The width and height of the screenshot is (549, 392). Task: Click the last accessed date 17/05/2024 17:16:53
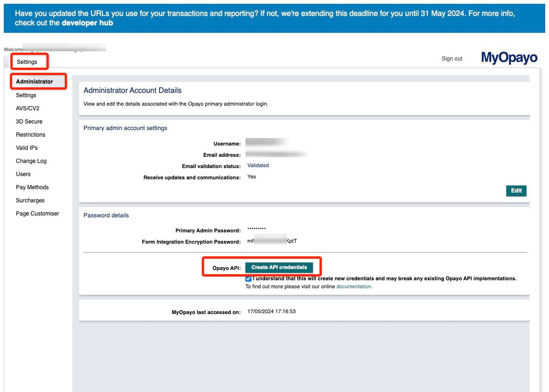pyautogui.click(x=271, y=311)
